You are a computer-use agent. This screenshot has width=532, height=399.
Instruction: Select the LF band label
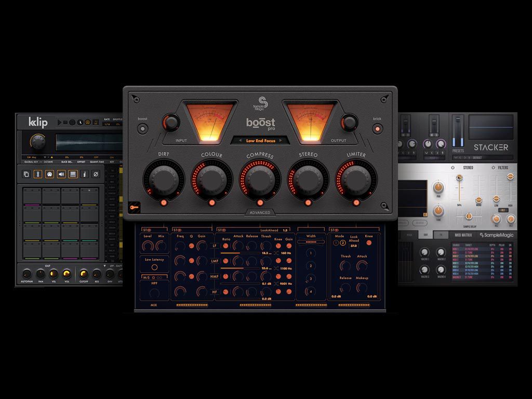(x=215, y=246)
